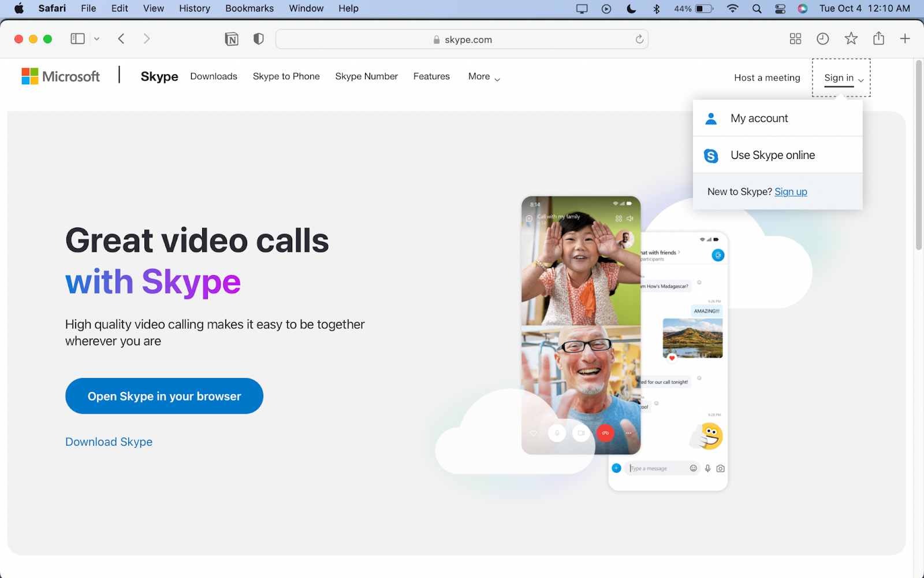924x578 pixels.
Task: Go forward with the forward arrow
Action: pos(147,39)
